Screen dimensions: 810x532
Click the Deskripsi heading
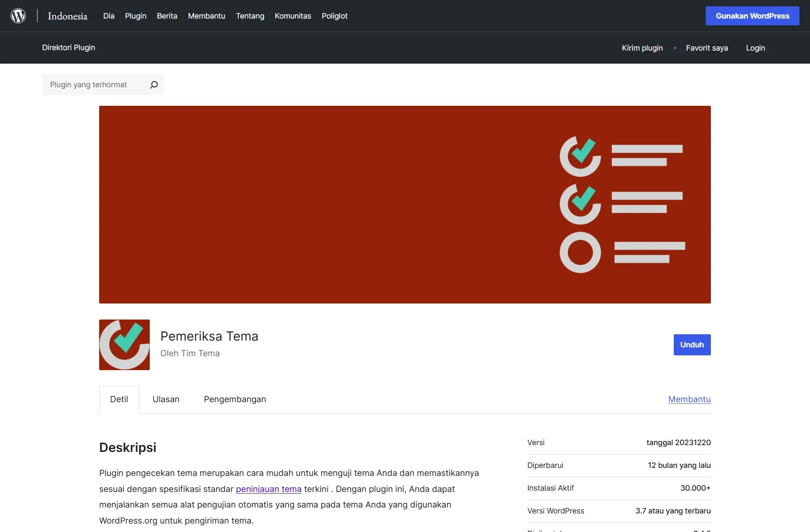pyautogui.click(x=128, y=447)
